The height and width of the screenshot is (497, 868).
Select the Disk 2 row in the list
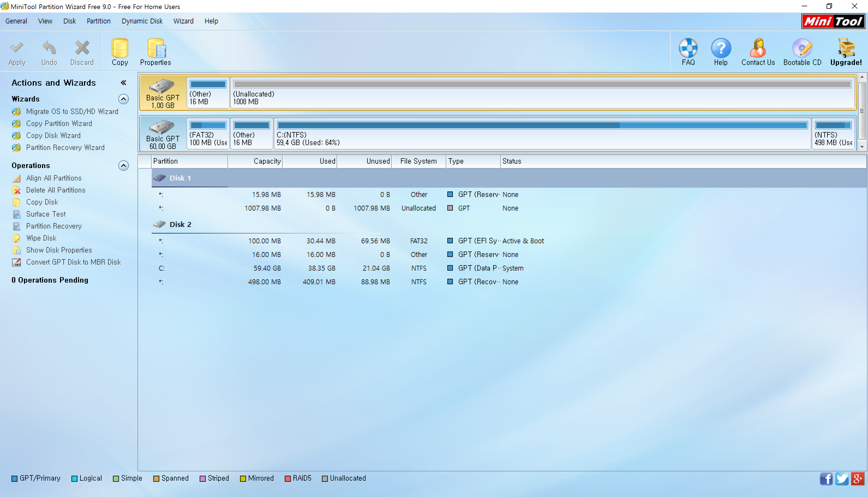180,224
